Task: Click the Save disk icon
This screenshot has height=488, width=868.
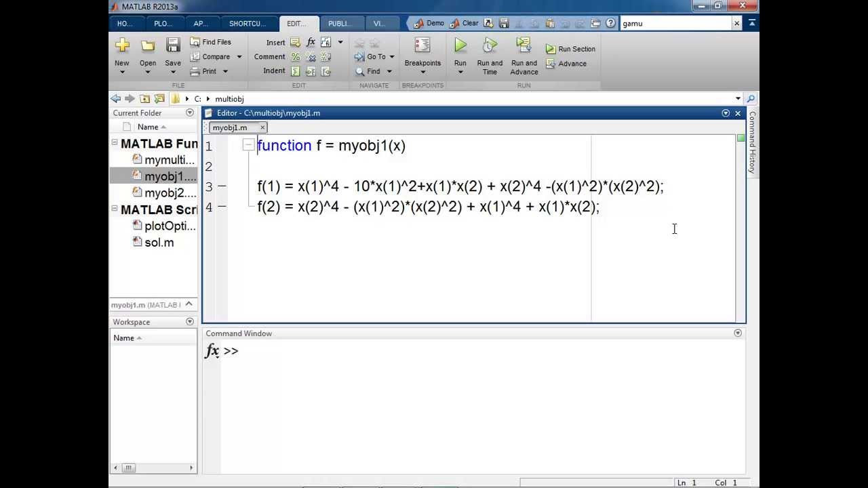Action: coord(173,45)
